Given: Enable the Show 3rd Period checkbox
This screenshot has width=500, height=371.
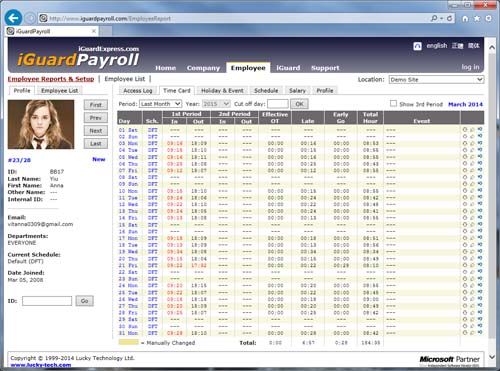Looking at the screenshot, I should pos(393,104).
